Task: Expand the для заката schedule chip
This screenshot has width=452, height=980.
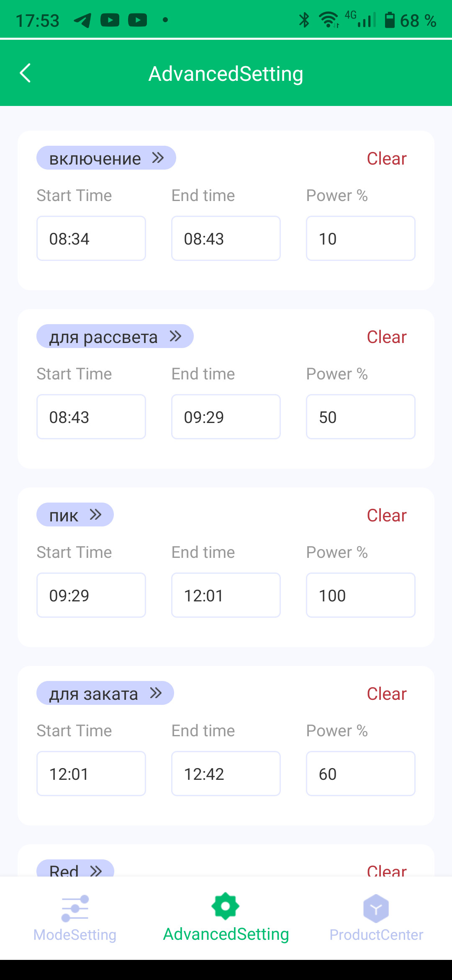Action: pos(105,694)
